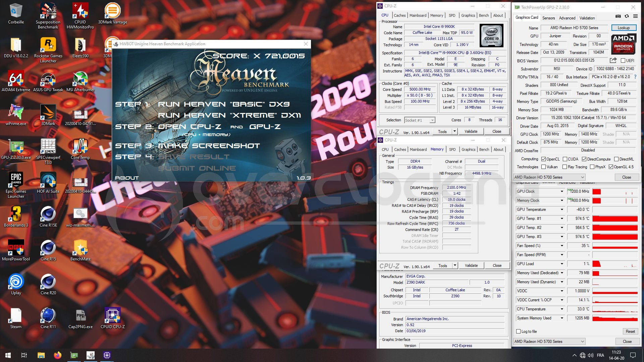Switch to Mainboard tab in the upper CPU-Z window
The height and width of the screenshot is (362, 644).
418,15
